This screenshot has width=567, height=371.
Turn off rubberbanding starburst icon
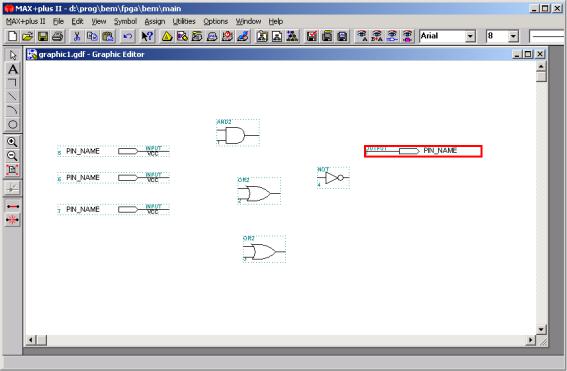tap(13, 219)
